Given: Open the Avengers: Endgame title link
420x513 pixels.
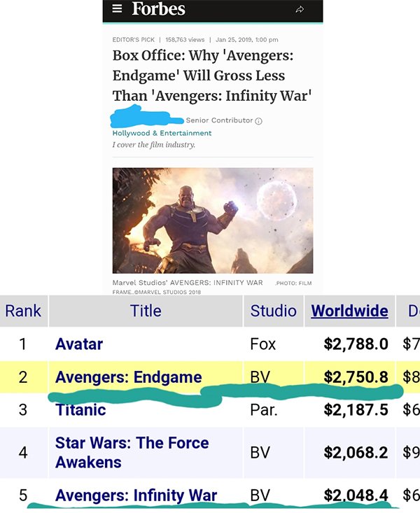Looking at the screenshot, I should tap(128, 377).
